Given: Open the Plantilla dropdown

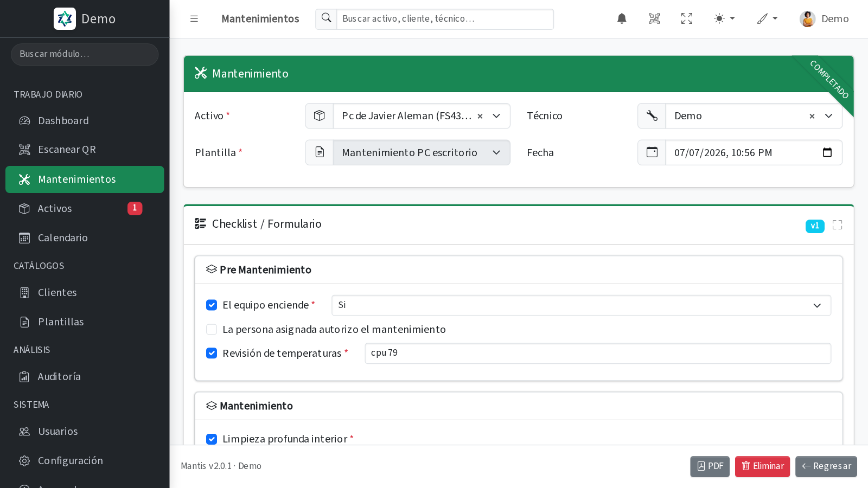Looking at the screenshot, I should pos(422,152).
